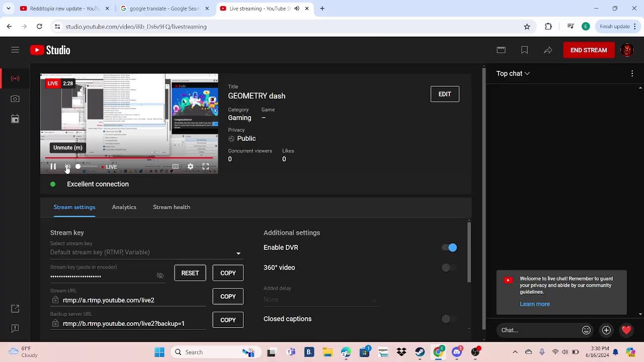Screen dimensions: 644x362
Task: Expand the Top chat dropdown
Action: [x=513, y=73]
